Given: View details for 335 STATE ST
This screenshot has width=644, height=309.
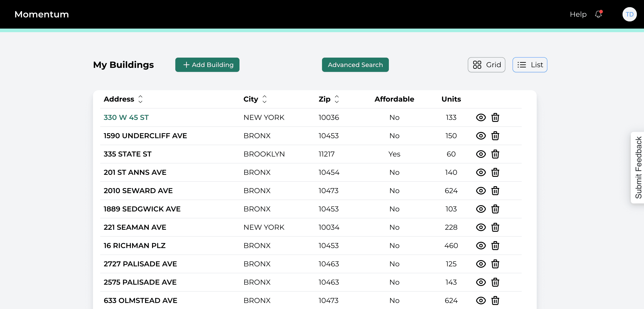Looking at the screenshot, I should pos(481,154).
